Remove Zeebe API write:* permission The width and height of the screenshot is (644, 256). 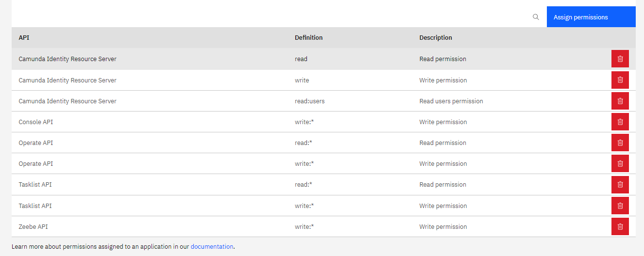click(x=620, y=226)
